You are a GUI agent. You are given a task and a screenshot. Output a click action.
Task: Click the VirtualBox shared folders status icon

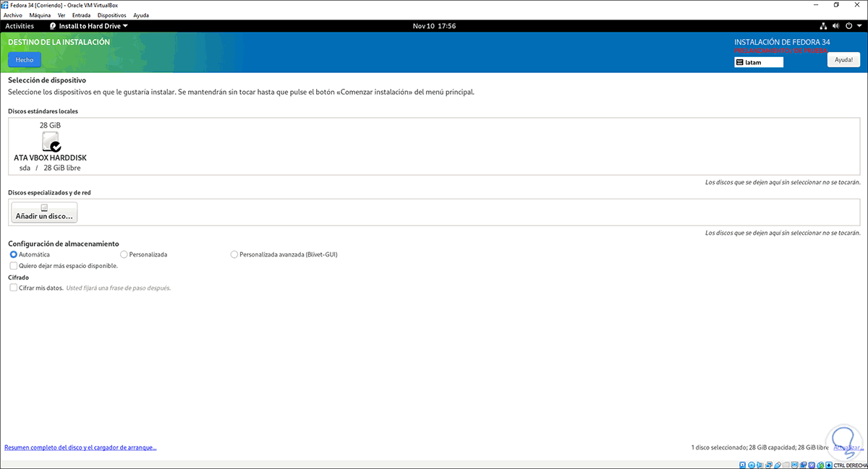[x=786, y=465]
